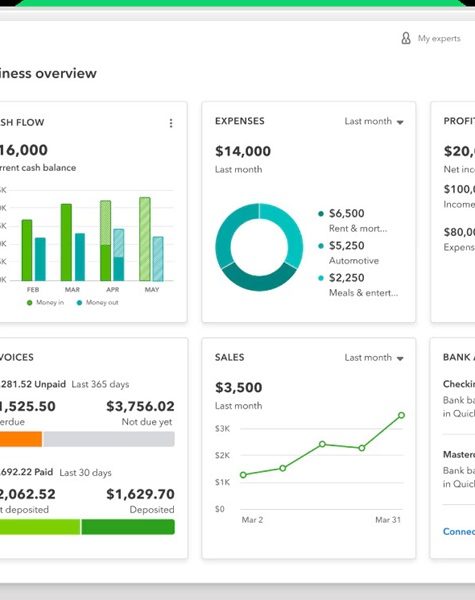Click the SALES card title
This screenshot has width=475, height=600.
coord(229,357)
